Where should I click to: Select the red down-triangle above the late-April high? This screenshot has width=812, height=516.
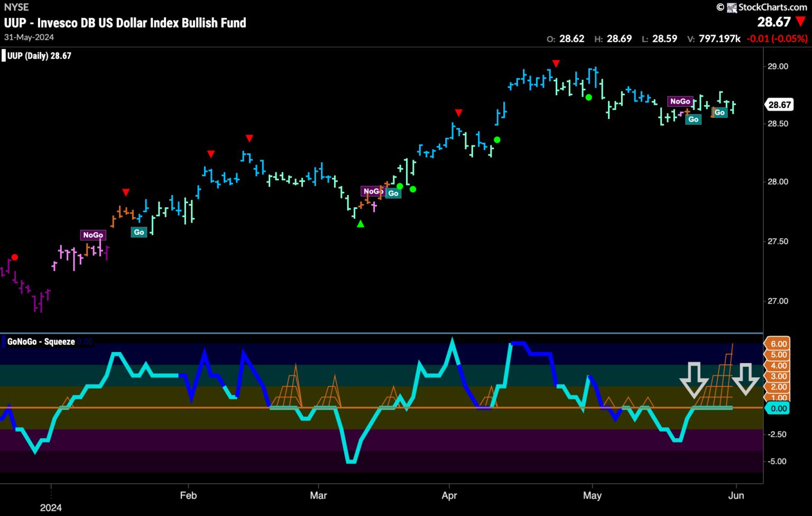coord(556,64)
